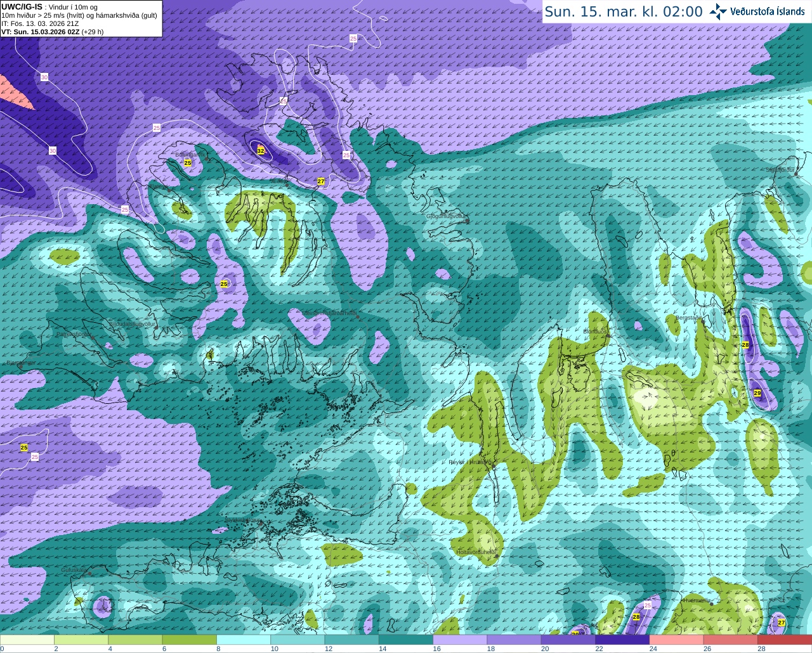Click the yellow 29 peak gust marker

pos(757,393)
